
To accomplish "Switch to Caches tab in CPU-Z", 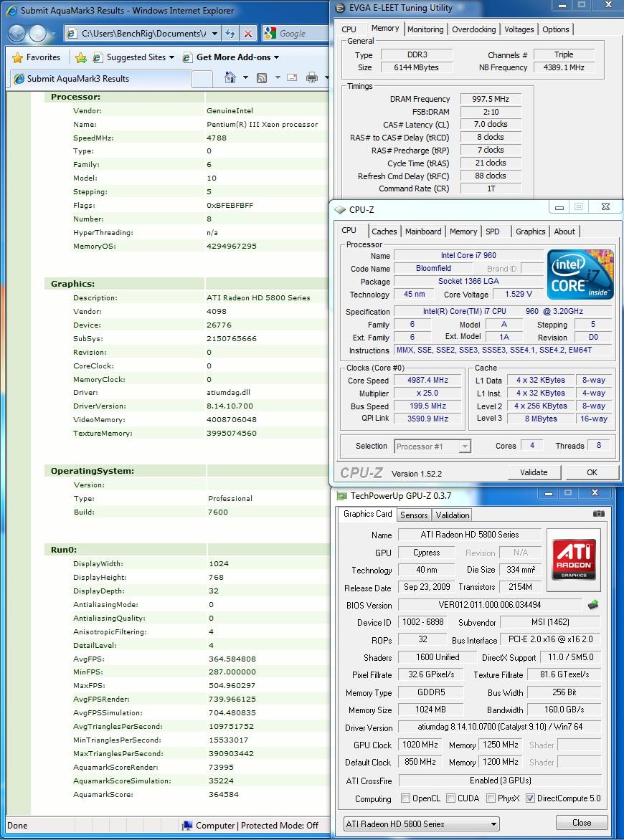I will pyautogui.click(x=384, y=232).
